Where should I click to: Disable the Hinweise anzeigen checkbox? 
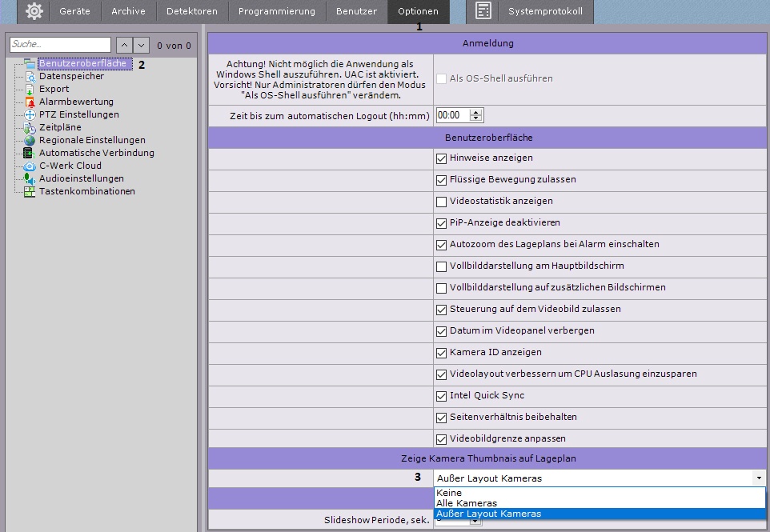(x=442, y=158)
